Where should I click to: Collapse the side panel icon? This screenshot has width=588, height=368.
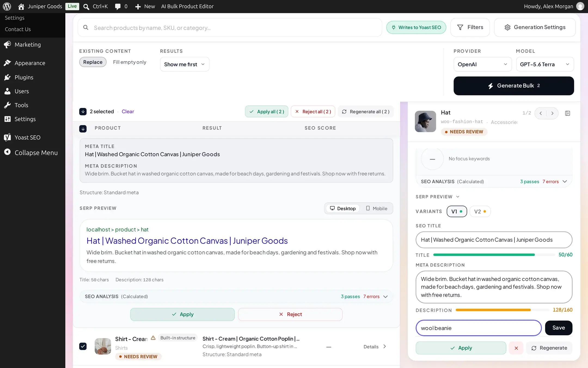[568, 113]
